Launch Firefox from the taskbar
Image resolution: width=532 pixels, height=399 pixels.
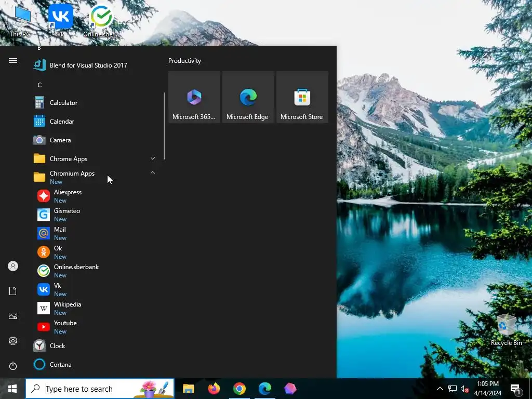[214, 389]
